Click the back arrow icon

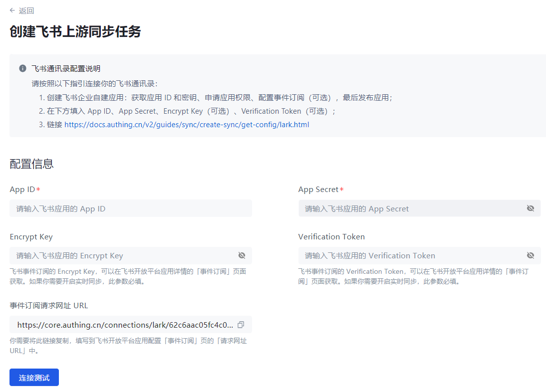pyautogui.click(x=12, y=10)
